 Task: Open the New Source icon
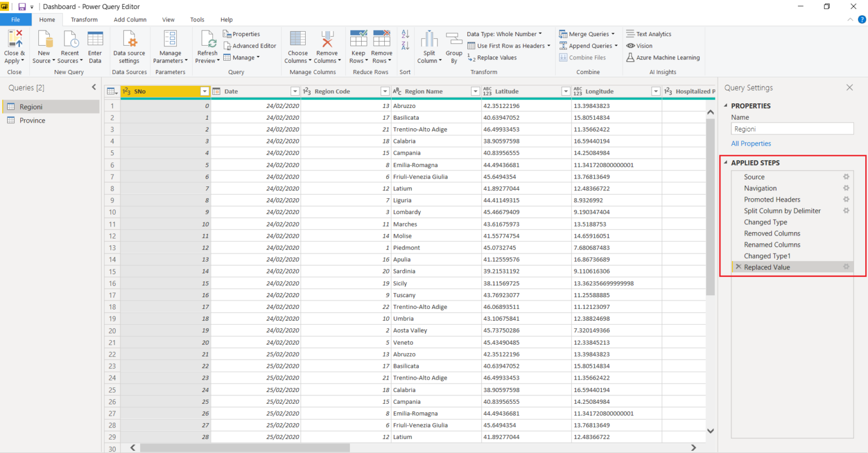pyautogui.click(x=44, y=39)
